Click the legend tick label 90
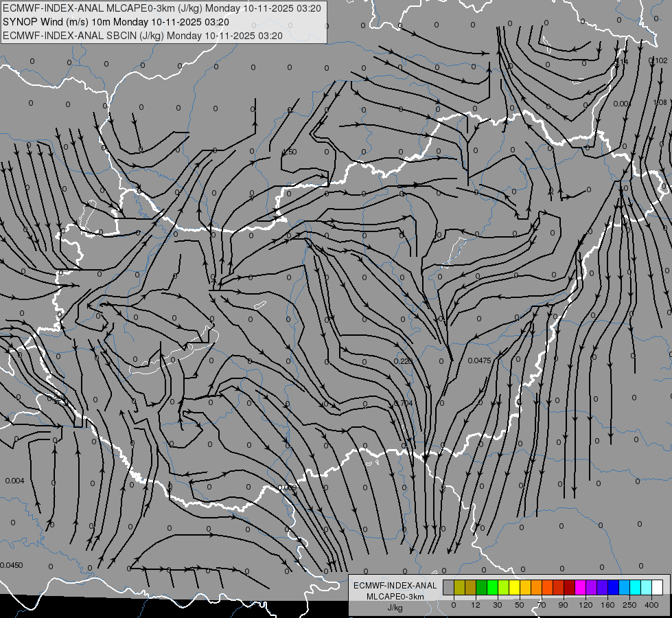This screenshot has height=618, width=672. tap(564, 605)
